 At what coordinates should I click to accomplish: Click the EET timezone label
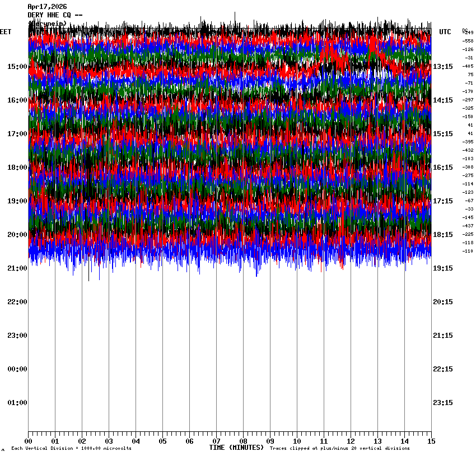[6, 32]
